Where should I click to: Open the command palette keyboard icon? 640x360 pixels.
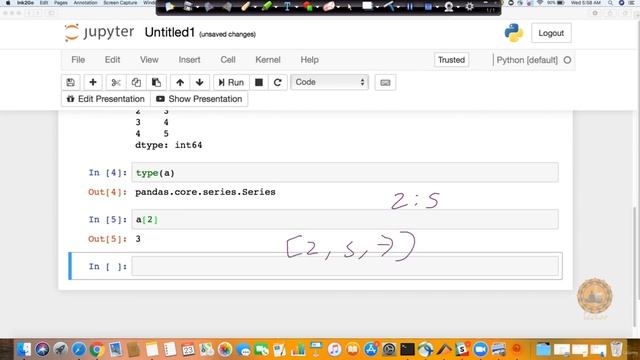pos(385,82)
